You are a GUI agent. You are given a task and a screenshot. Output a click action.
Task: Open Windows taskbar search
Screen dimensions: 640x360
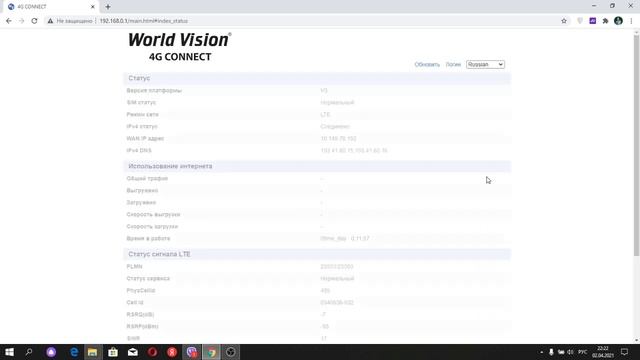click(x=29, y=352)
